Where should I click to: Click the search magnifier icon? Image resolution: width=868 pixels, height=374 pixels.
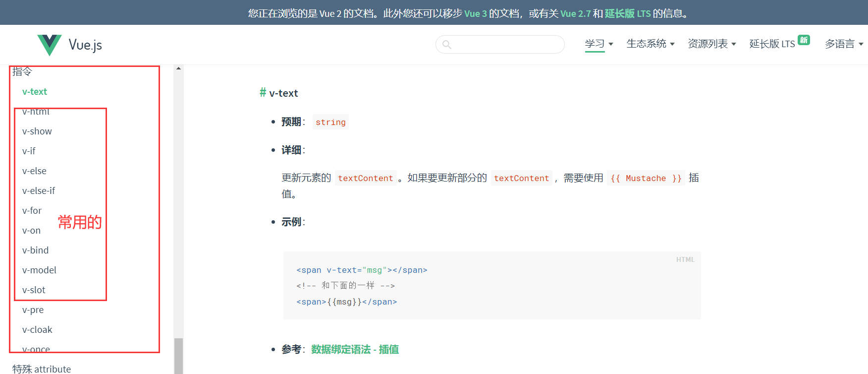[x=447, y=45]
